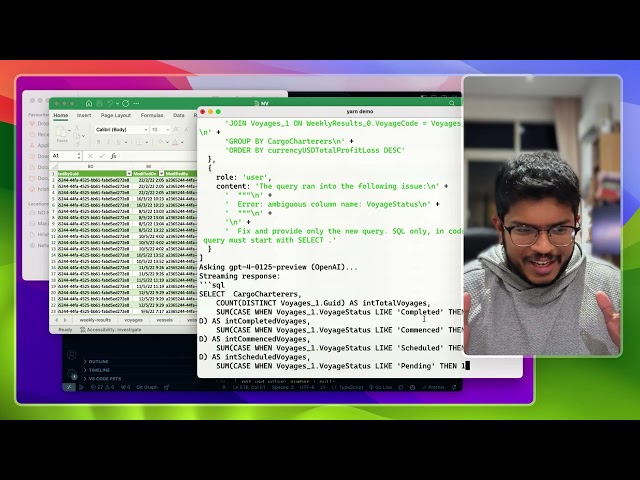Click the presenter webcam overlay
640x480 pixels.
tap(542, 216)
